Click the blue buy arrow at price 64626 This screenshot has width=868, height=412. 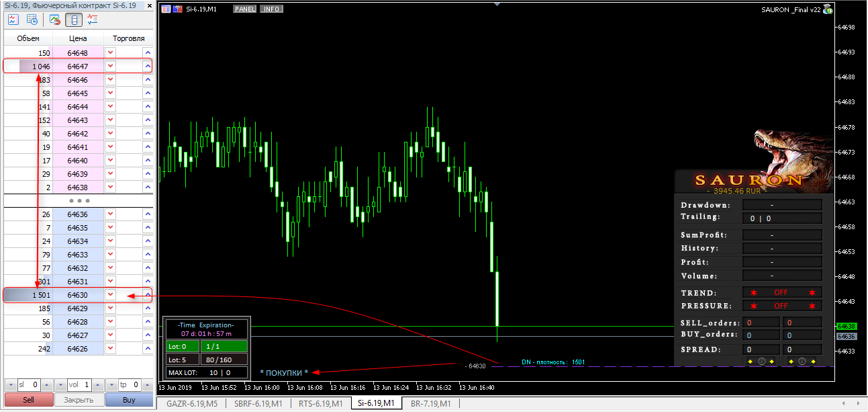tap(147, 348)
